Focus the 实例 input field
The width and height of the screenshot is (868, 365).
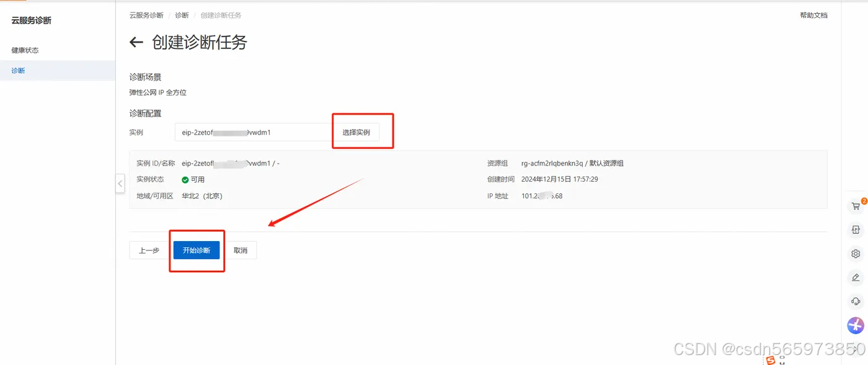tap(254, 132)
